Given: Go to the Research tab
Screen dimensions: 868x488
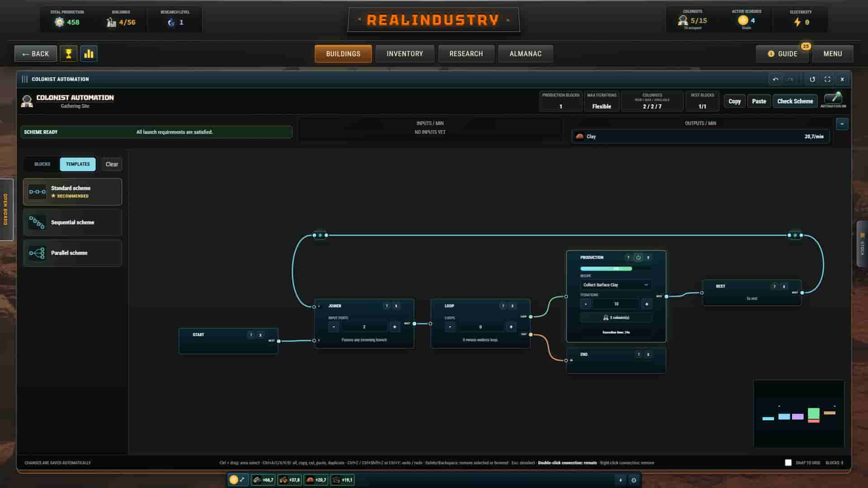Looking at the screenshot, I should tap(466, 54).
